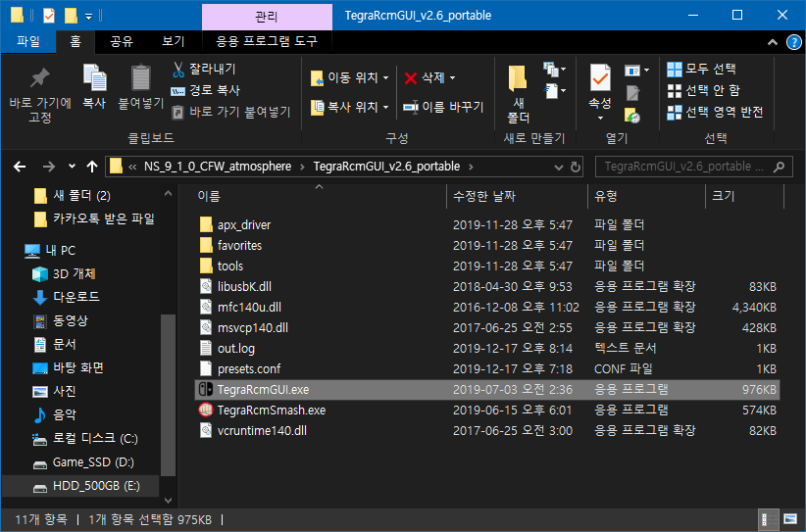Click Properties icon in Quick Access Toolbar

[48, 16]
